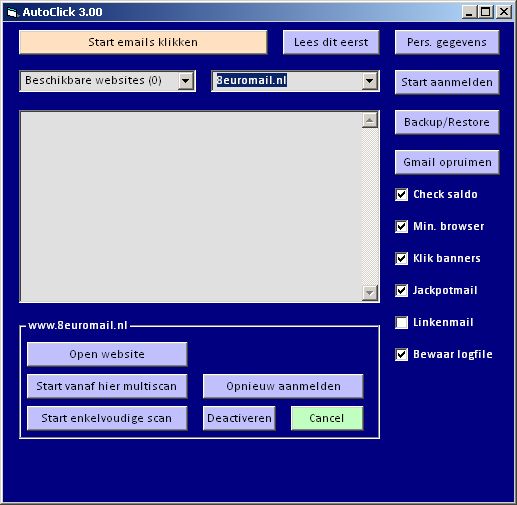517x505 pixels.
Task: Click Open website button
Action: tap(107, 354)
